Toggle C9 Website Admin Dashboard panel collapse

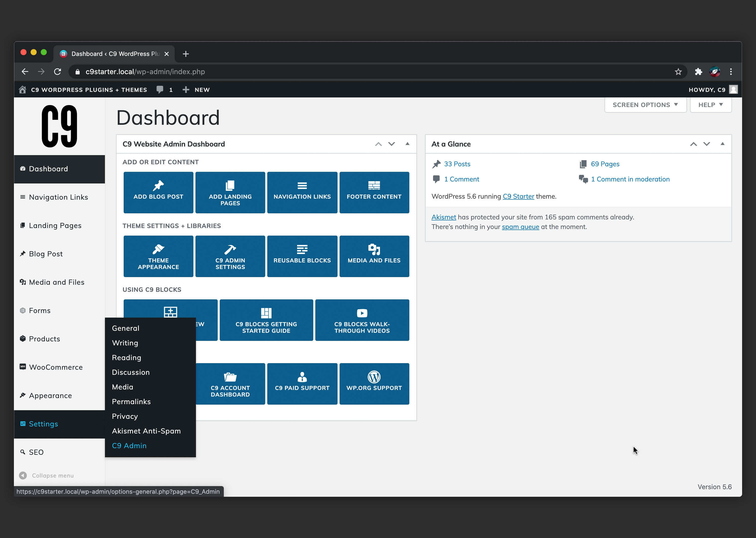pos(408,144)
